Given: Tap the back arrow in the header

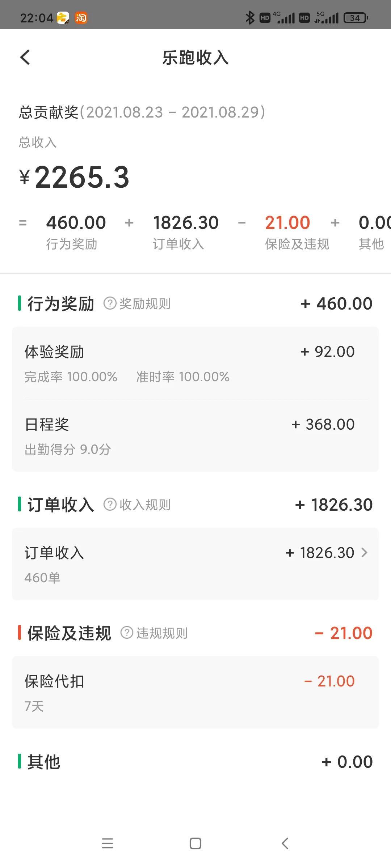Looking at the screenshot, I should 25,58.
